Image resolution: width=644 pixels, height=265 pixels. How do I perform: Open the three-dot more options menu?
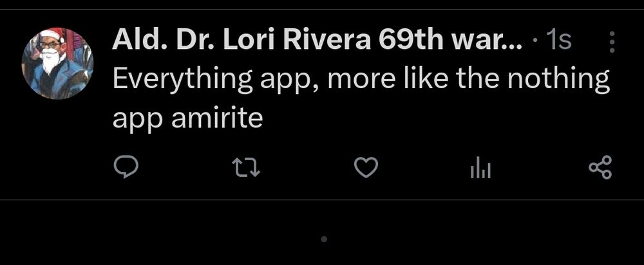611,42
